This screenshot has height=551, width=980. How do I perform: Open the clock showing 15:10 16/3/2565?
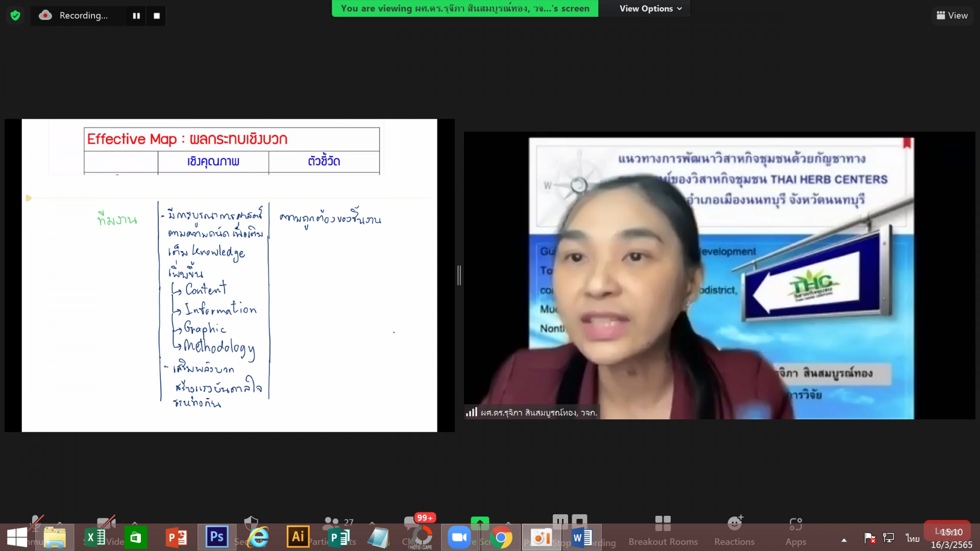[951, 538]
